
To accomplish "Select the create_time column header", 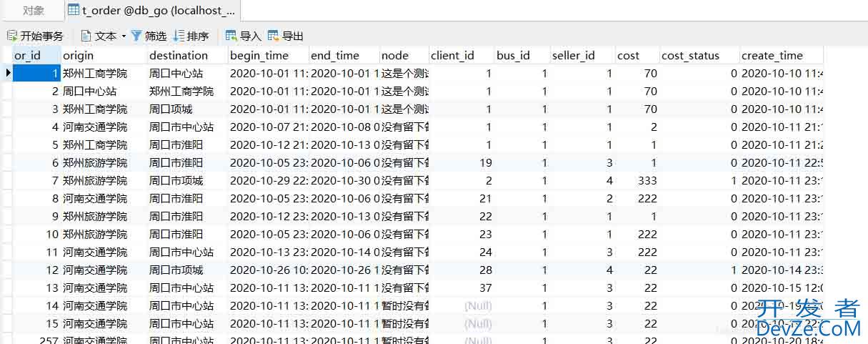I will [x=782, y=55].
